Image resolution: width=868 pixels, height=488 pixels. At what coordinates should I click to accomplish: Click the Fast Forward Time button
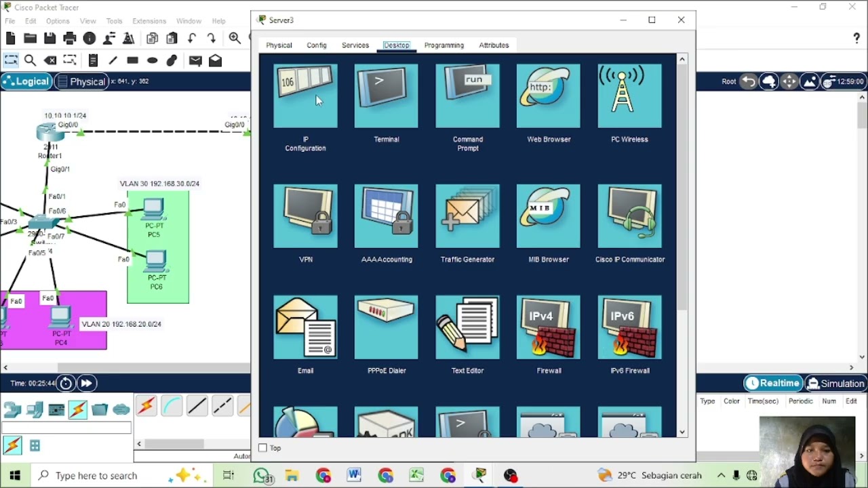[87, 384]
